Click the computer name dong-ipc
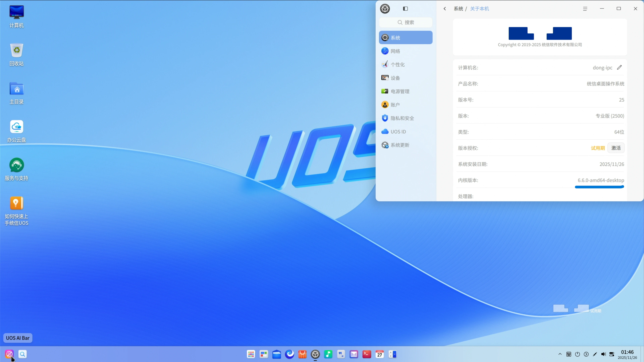The image size is (644, 362). (603, 67)
